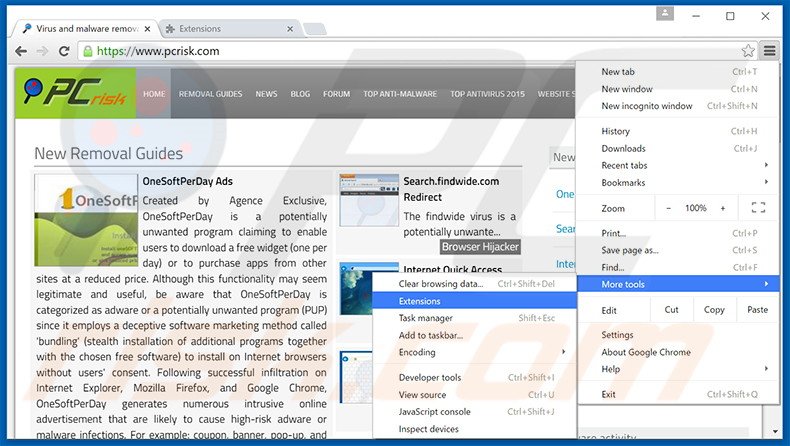Select Print... in the menu
Image resolution: width=790 pixels, height=446 pixels.
[678, 233]
